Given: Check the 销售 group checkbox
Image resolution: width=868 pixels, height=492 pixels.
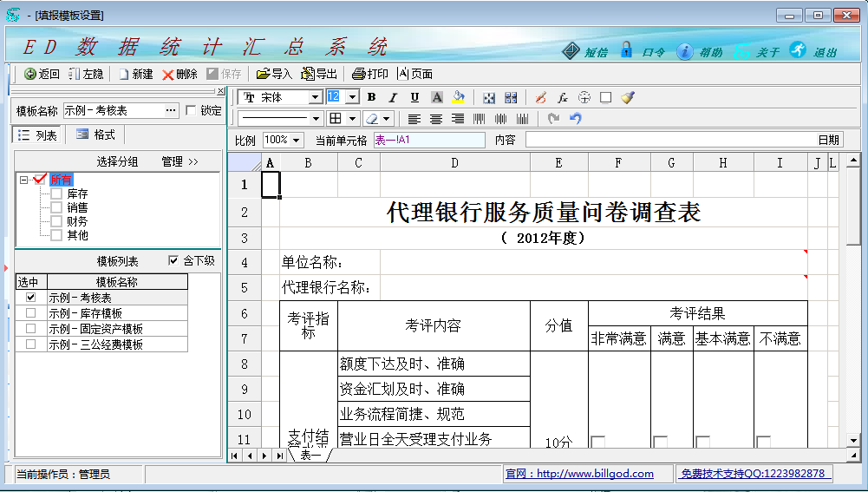Looking at the screenshot, I should coord(56,207).
